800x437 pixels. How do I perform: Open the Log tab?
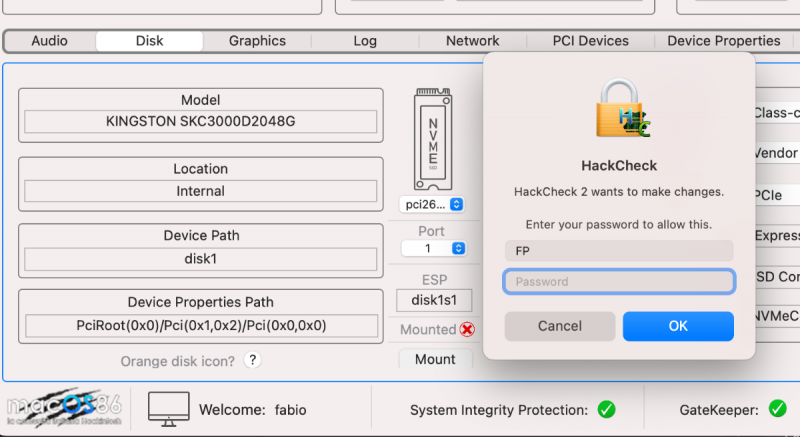(x=365, y=41)
